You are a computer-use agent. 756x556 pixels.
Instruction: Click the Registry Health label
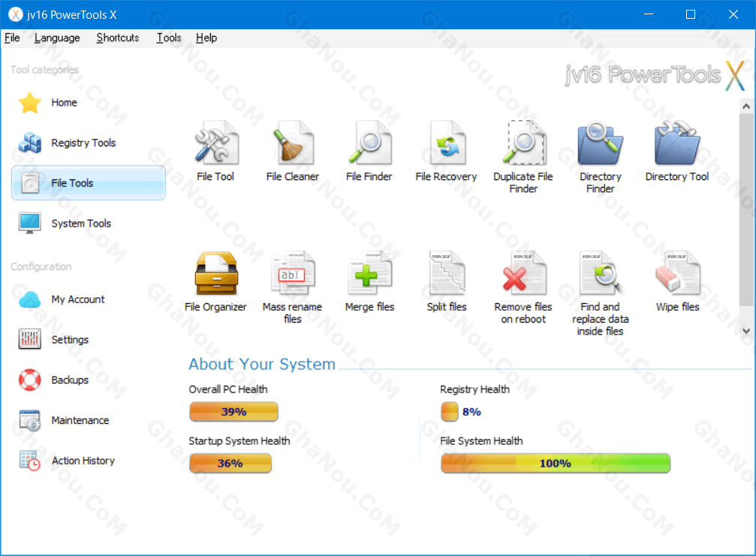pyautogui.click(x=475, y=389)
